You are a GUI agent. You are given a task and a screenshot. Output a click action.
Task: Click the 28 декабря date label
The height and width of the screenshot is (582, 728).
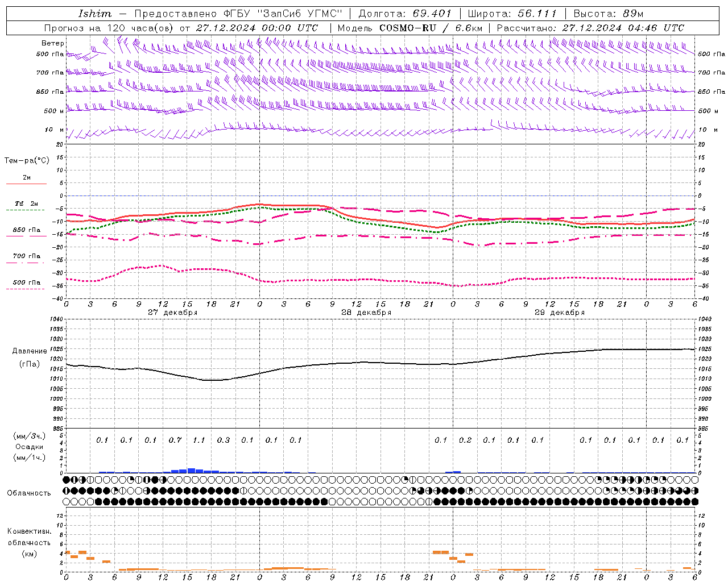(366, 313)
